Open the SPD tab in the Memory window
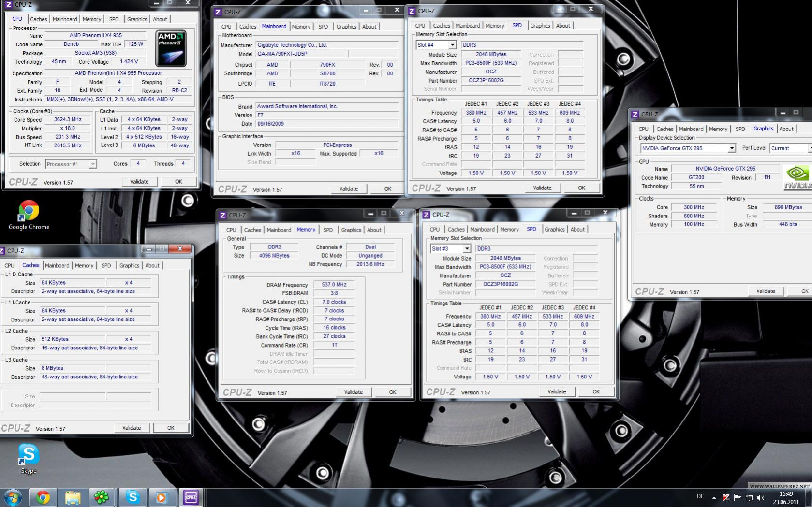 [x=328, y=230]
